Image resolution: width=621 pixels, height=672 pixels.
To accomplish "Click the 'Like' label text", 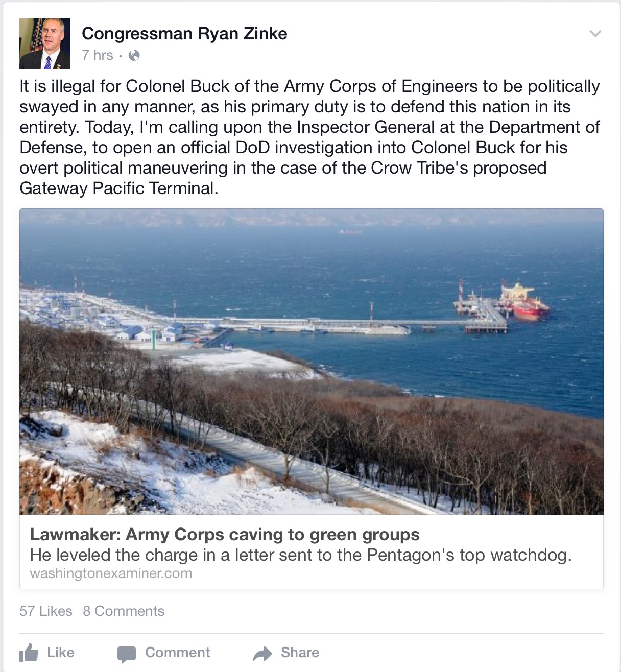I will pyautogui.click(x=61, y=653).
